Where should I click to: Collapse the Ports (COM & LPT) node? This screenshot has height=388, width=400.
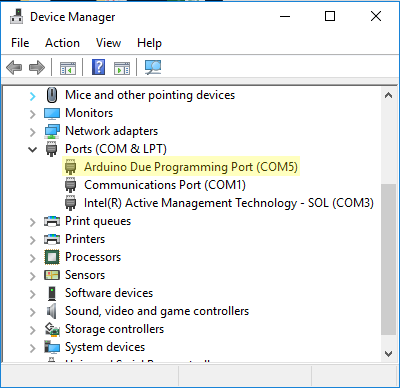32,149
